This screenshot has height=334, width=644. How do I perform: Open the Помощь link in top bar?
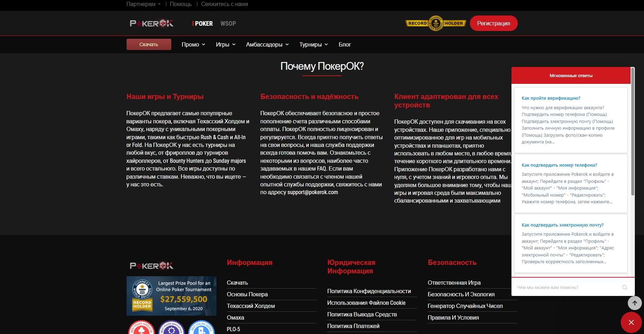click(181, 4)
